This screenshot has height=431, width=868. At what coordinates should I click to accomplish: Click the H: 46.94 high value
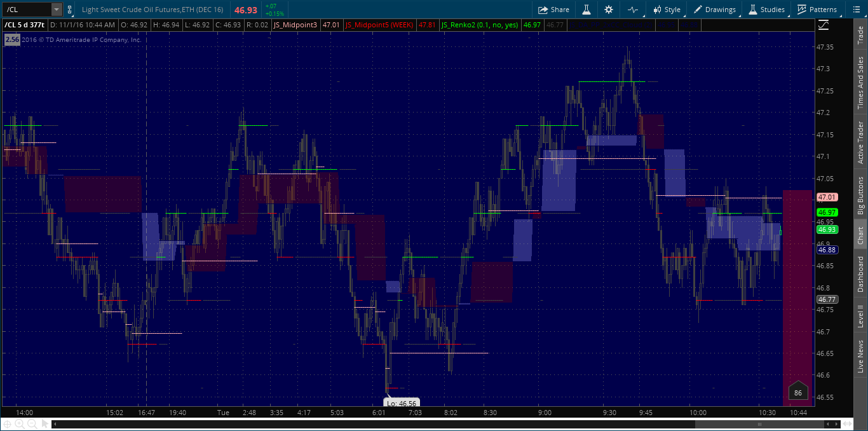pyautogui.click(x=166, y=25)
